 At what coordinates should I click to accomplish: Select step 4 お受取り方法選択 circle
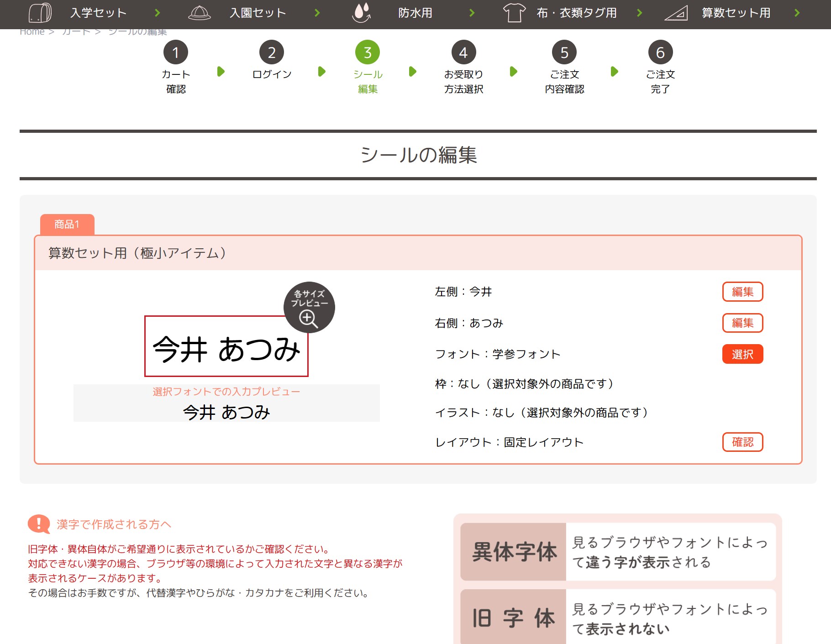pyautogui.click(x=463, y=53)
